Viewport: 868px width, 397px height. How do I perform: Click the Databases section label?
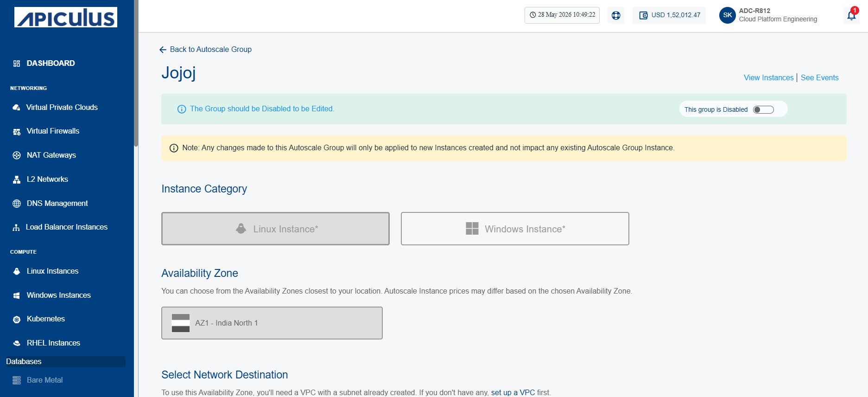tap(24, 361)
